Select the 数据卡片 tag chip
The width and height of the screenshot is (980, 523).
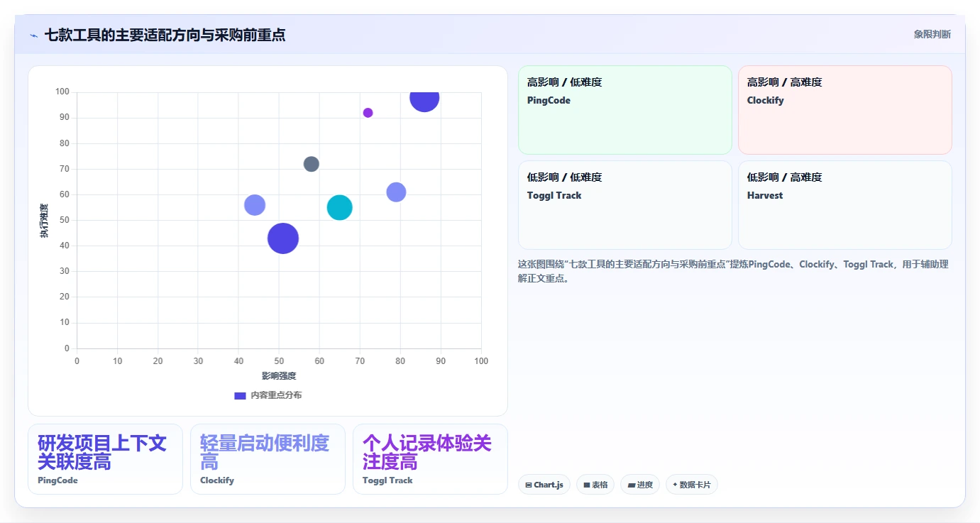point(692,485)
